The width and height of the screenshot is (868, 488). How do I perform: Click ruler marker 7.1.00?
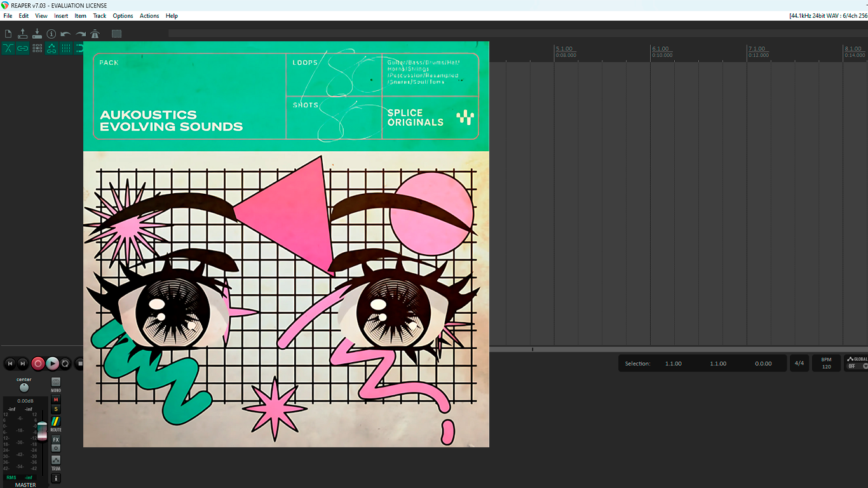[757, 49]
